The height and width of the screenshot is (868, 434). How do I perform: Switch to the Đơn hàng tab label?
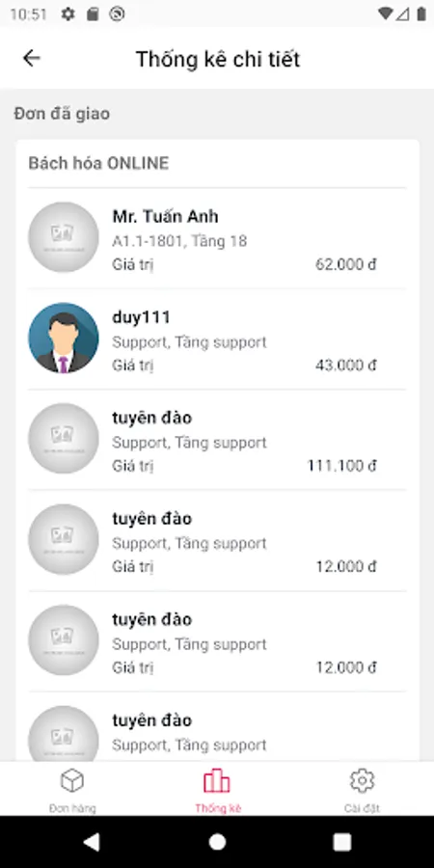pos(72,808)
